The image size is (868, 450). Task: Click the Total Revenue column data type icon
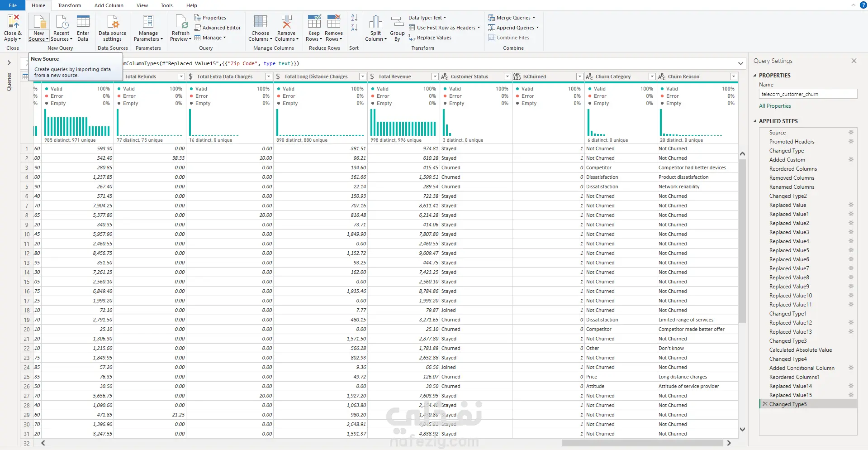372,77
